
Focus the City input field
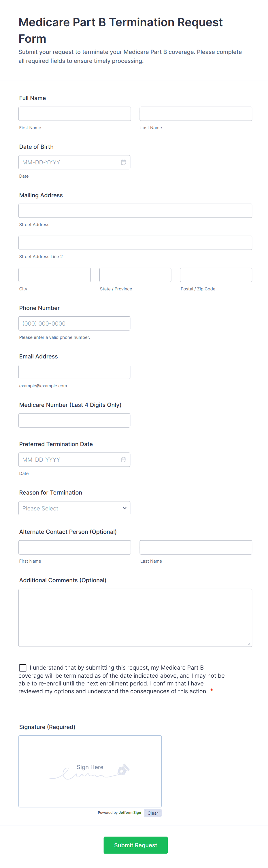[54, 275]
